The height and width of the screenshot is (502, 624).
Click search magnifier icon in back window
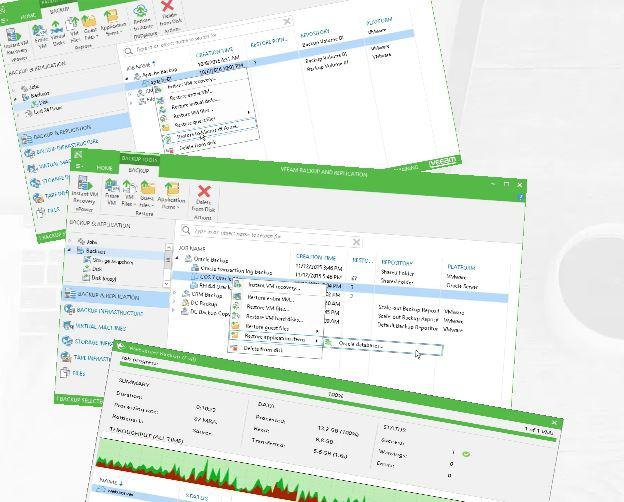click(128, 52)
